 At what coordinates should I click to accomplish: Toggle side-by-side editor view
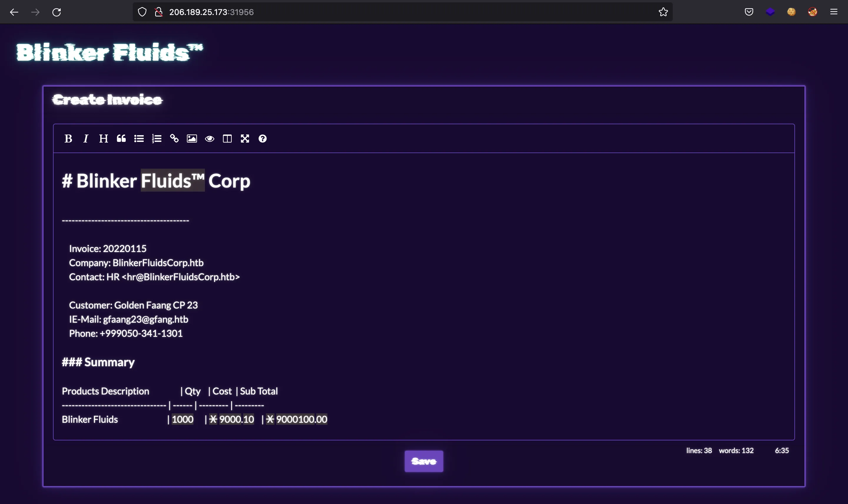click(x=227, y=139)
